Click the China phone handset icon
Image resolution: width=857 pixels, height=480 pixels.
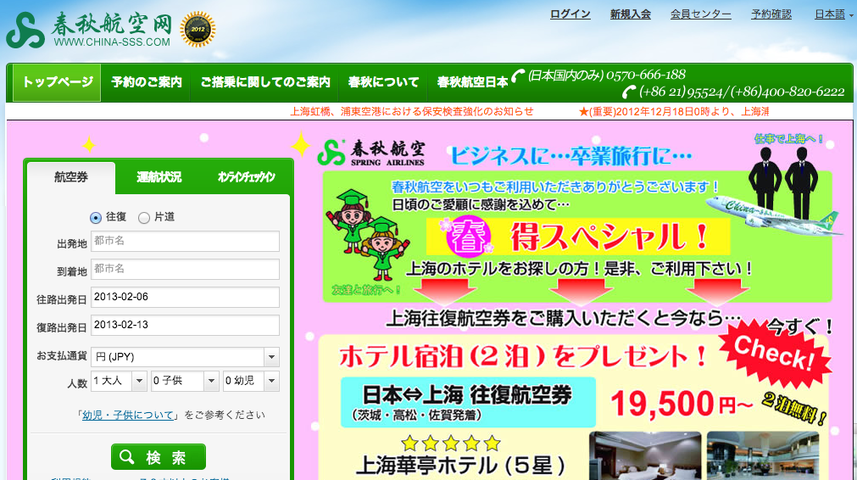pyautogui.click(x=629, y=91)
